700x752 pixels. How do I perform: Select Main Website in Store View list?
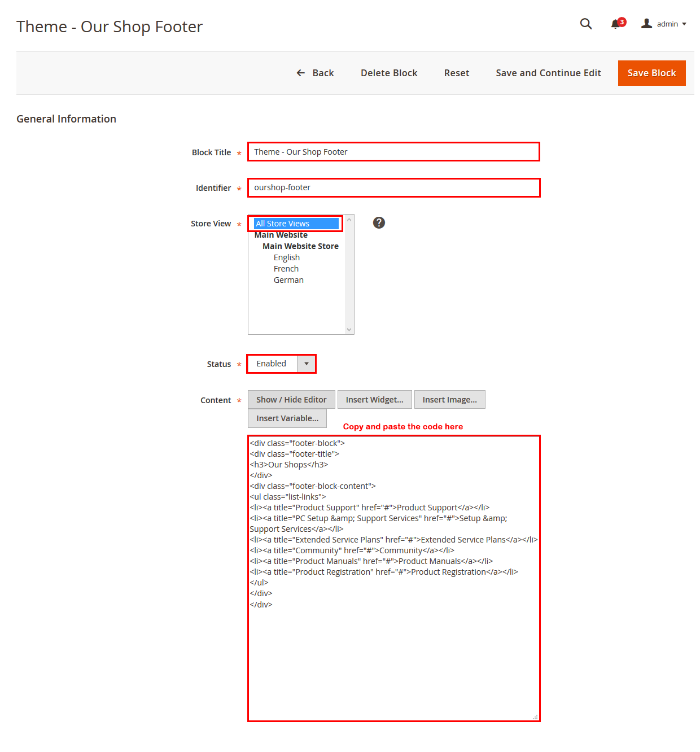281,235
